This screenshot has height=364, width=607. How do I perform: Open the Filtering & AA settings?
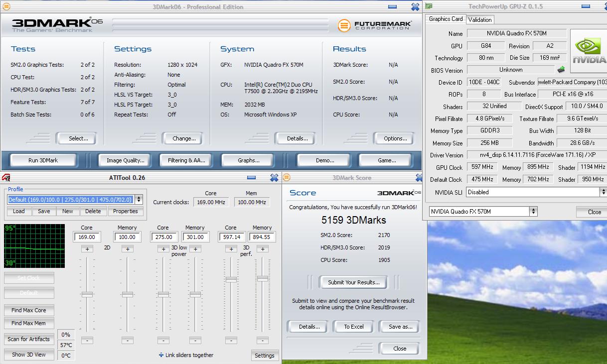[x=186, y=160]
